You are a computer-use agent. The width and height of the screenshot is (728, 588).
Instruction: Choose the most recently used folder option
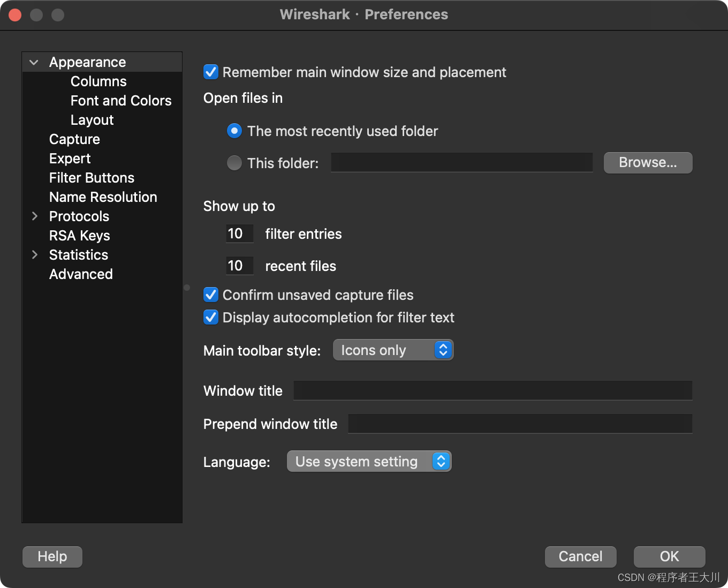point(234,131)
